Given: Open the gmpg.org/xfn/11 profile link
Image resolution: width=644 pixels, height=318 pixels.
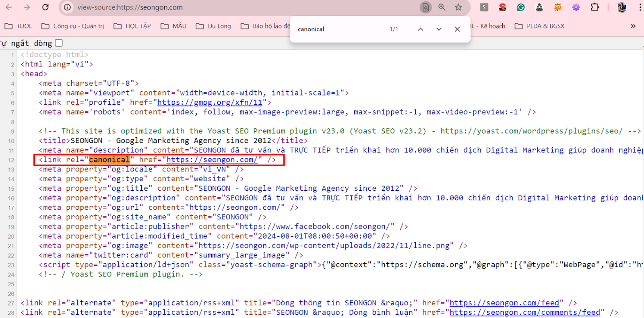Looking at the screenshot, I should pos(210,102).
